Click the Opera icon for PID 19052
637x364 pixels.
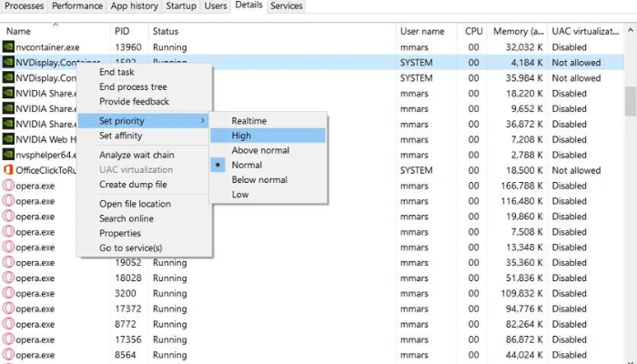coord(8,262)
